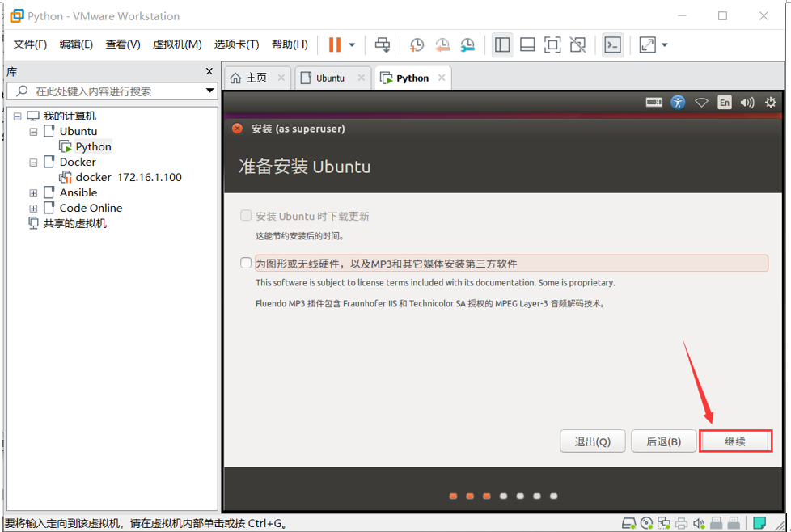Take a snapshot of this virtual machine
Screen dimensions: 791x532
(x=417, y=44)
